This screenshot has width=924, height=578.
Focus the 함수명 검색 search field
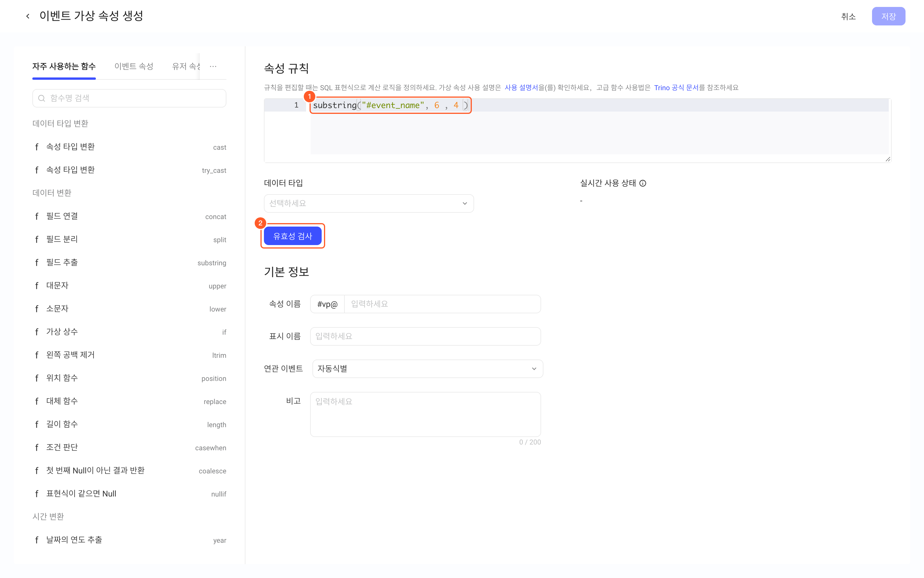click(129, 98)
